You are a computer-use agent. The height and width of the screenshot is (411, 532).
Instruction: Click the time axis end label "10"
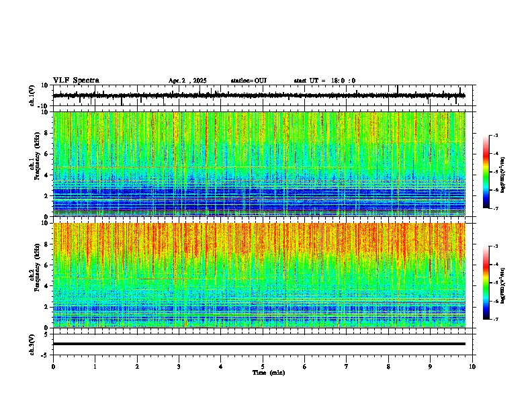[x=472, y=367]
